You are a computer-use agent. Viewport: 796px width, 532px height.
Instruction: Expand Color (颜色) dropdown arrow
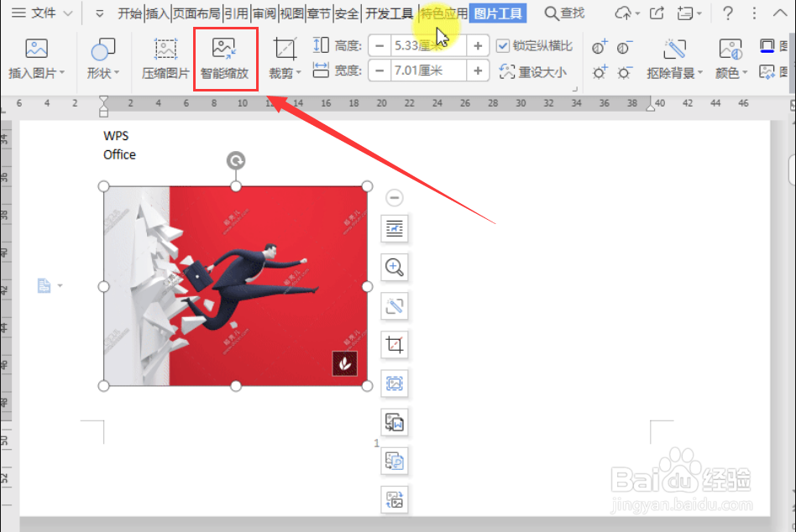[x=746, y=73]
